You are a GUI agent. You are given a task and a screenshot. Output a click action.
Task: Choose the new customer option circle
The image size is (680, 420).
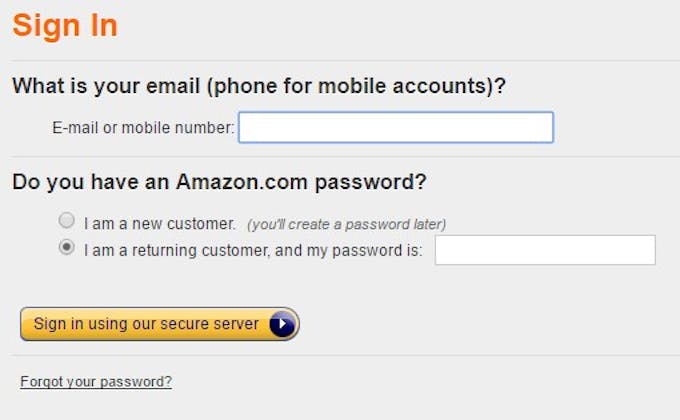pos(66,220)
